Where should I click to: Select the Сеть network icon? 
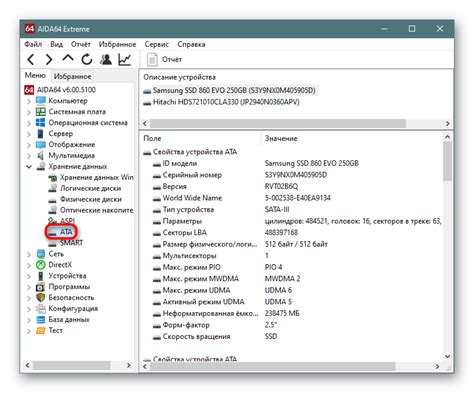pyautogui.click(x=41, y=254)
